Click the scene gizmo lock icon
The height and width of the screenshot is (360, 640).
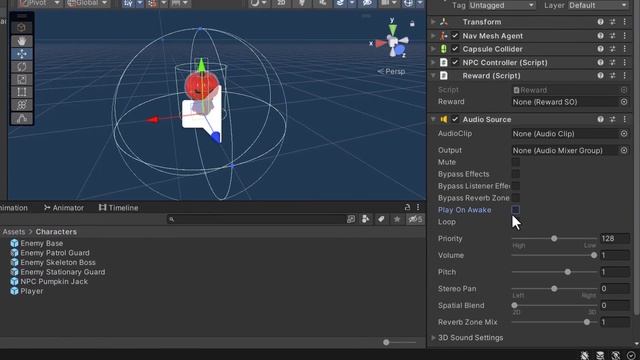[x=412, y=24]
